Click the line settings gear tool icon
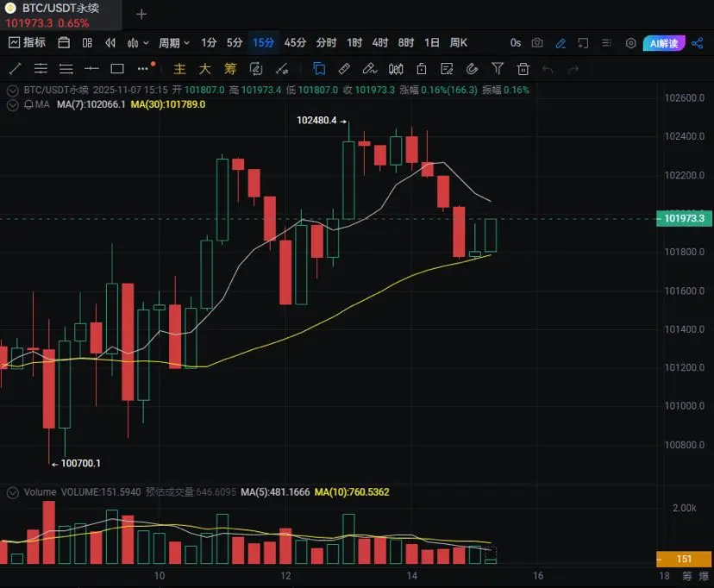Viewport: 714px width, 588px height. click(x=282, y=69)
